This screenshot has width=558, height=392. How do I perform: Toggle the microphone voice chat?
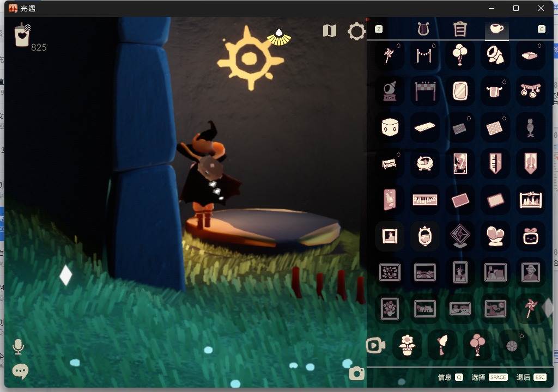(x=18, y=347)
